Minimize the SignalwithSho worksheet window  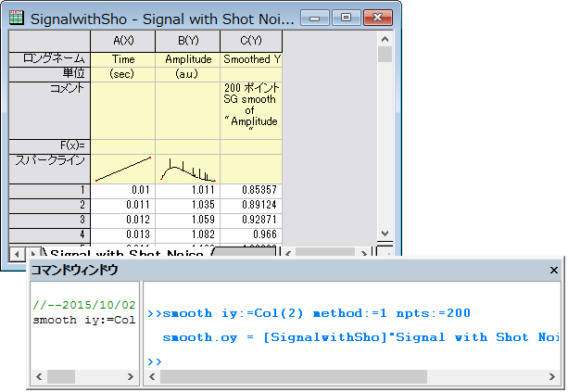click(x=314, y=18)
